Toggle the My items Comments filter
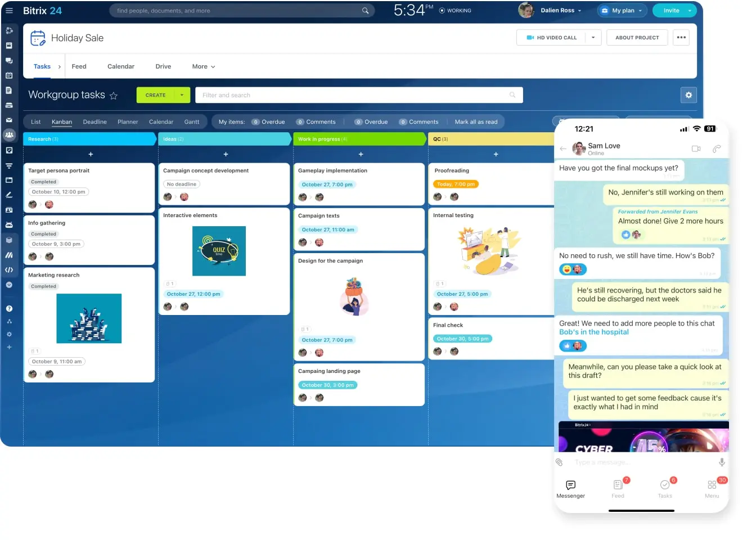Screen dimensions: 756x540 [316, 122]
